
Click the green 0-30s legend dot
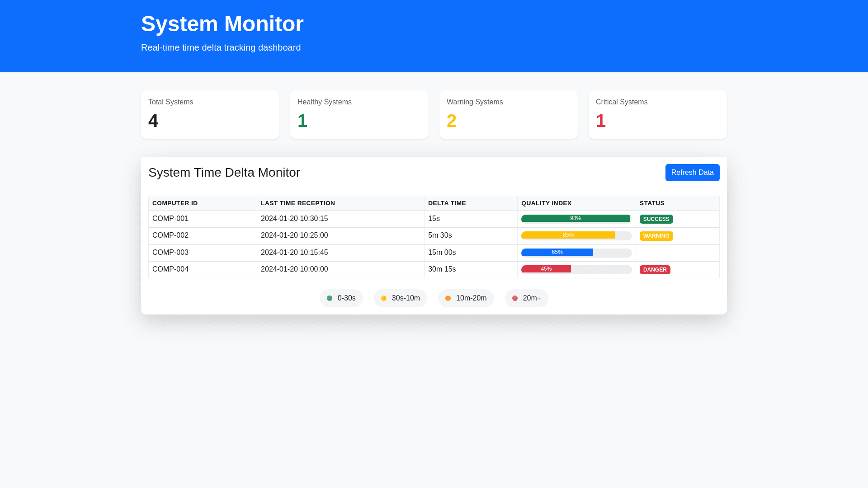point(330,298)
